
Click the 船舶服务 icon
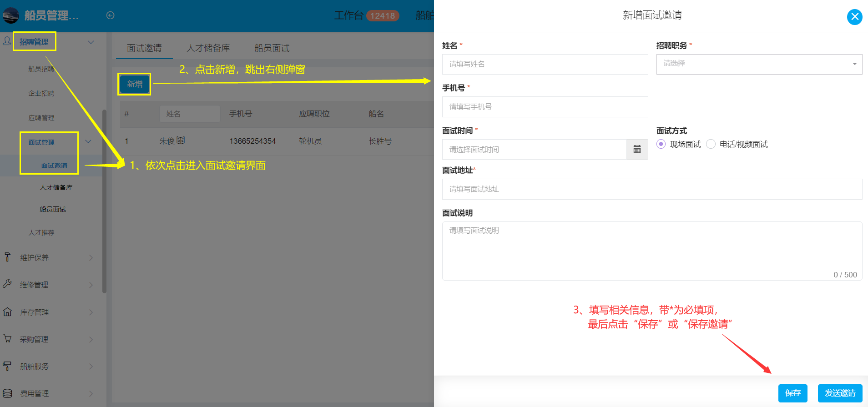click(7, 366)
